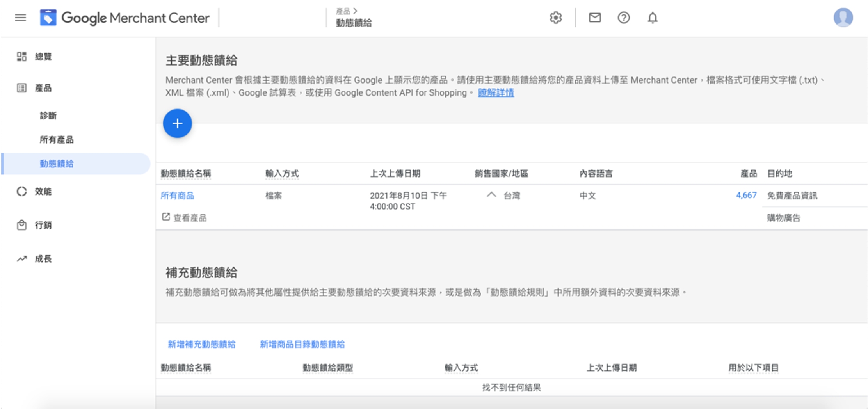
Task: Expand the 產品 sidebar section
Action: point(43,88)
